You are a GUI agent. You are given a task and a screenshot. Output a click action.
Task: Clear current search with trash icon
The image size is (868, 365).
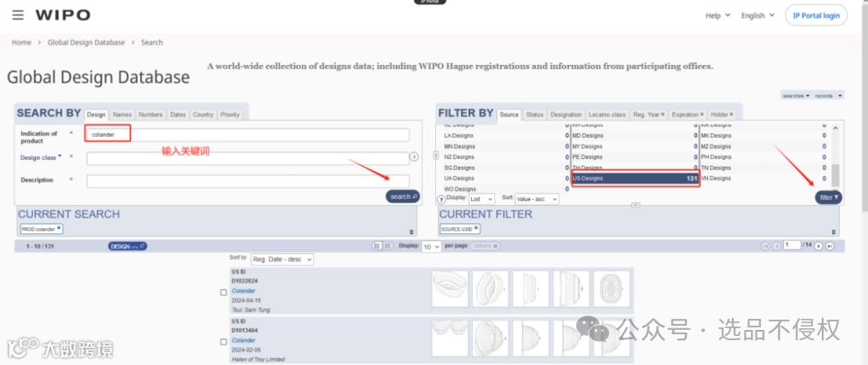pos(410,232)
